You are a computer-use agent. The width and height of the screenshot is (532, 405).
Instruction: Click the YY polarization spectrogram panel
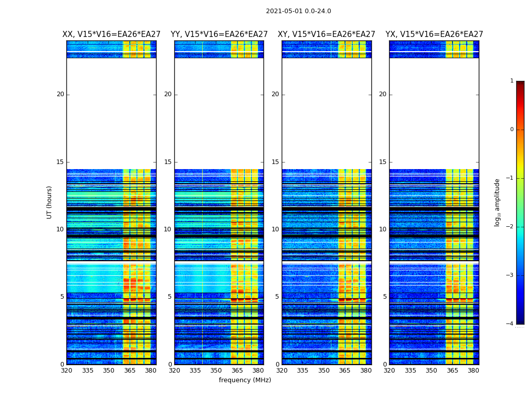point(219,202)
